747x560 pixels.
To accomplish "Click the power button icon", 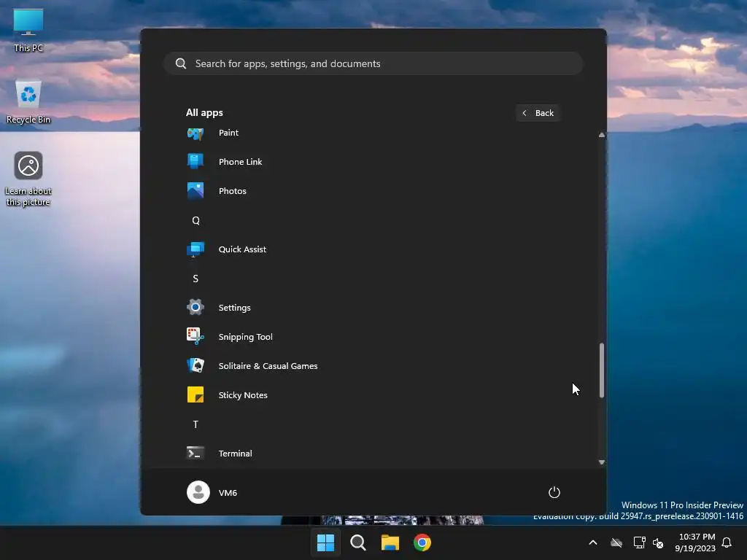I will click(x=554, y=492).
